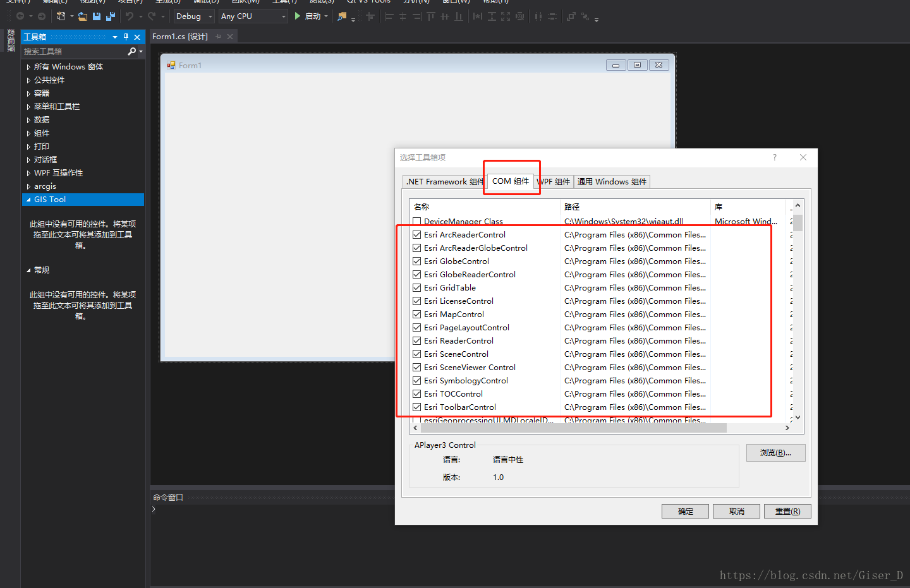Click the make same size icon
The height and width of the screenshot is (588, 910).
pos(506,16)
